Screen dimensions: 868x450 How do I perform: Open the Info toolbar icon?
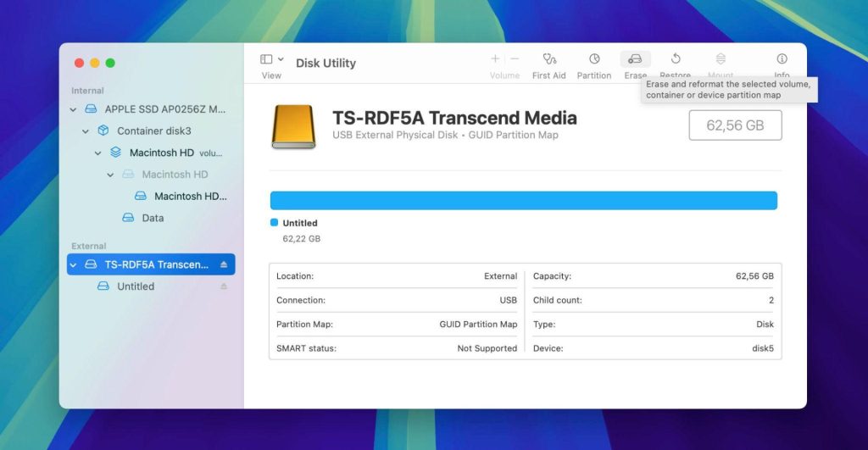[782, 58]
